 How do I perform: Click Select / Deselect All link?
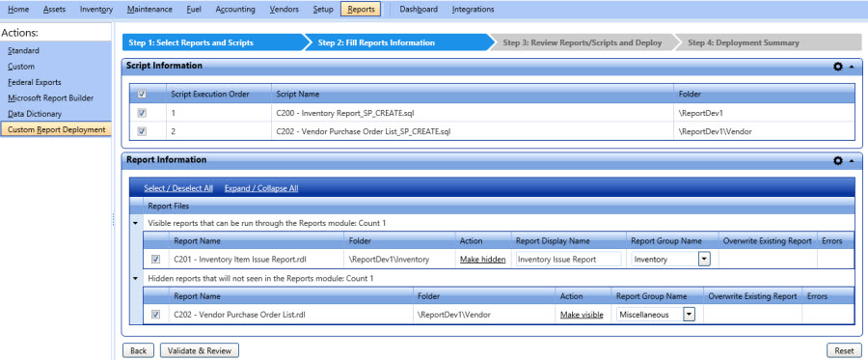[178, 188]
